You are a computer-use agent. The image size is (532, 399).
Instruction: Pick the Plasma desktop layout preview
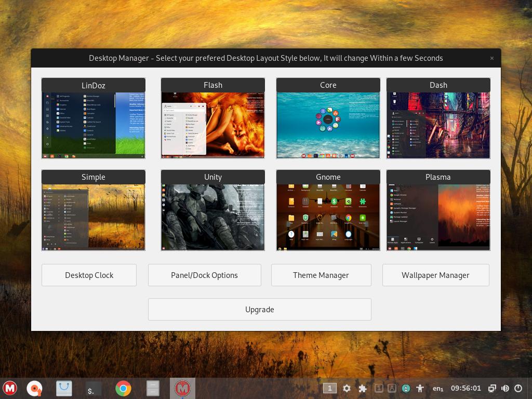[x=438, y=210]
